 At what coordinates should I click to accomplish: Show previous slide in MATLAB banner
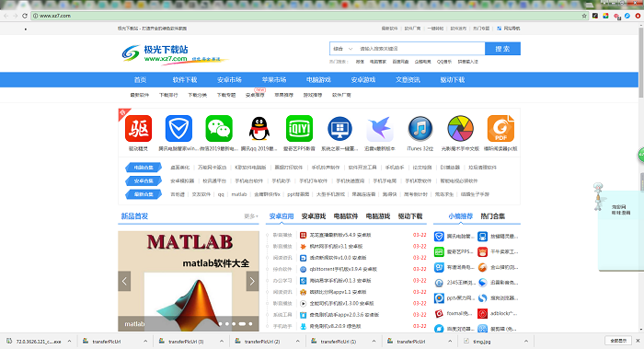click(x=124, y=281)
